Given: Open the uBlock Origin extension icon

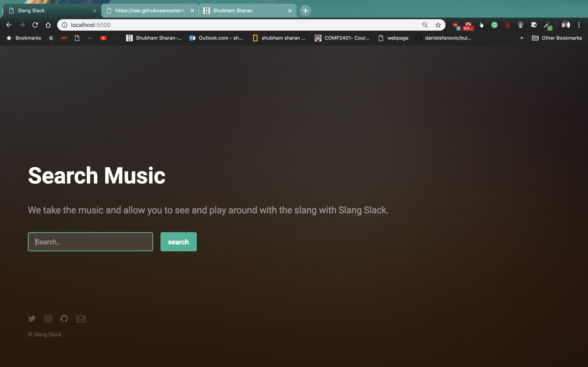Looking at the screenshot, I should pos(455,25).
